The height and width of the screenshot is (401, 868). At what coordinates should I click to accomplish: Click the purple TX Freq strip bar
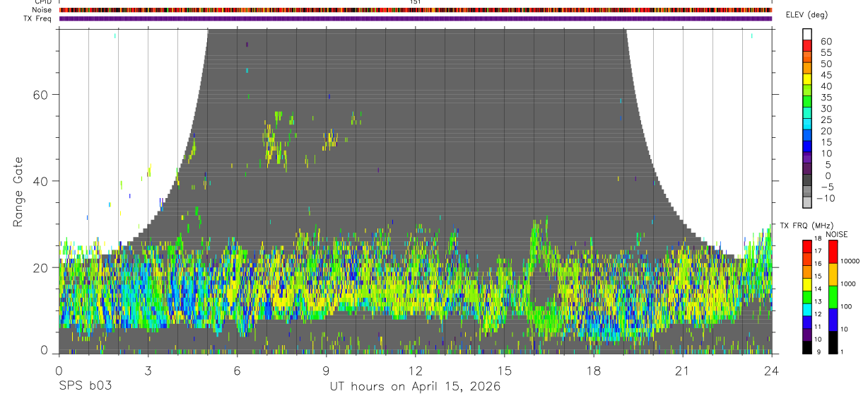point(416,18)
